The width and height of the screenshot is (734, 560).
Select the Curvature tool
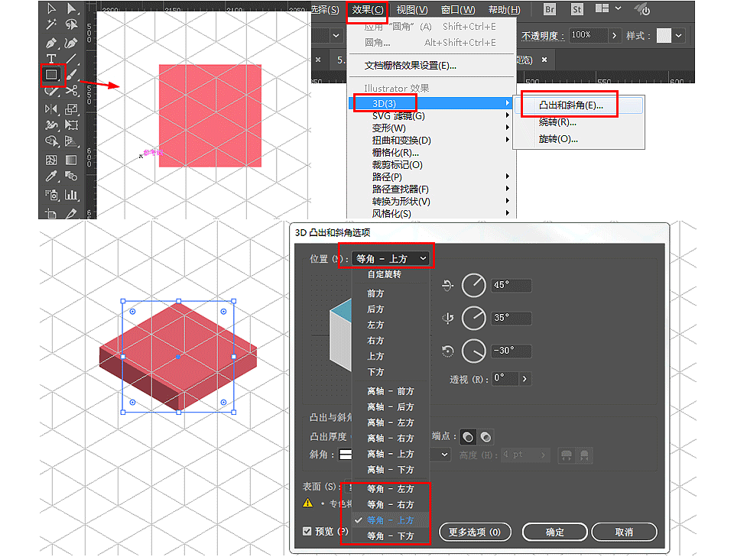pos(71,44)
